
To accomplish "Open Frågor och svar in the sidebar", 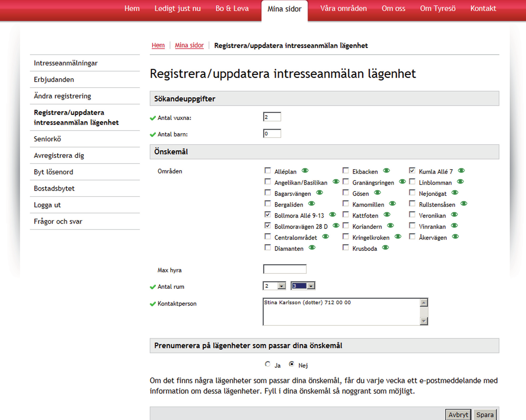I will 85,221.
